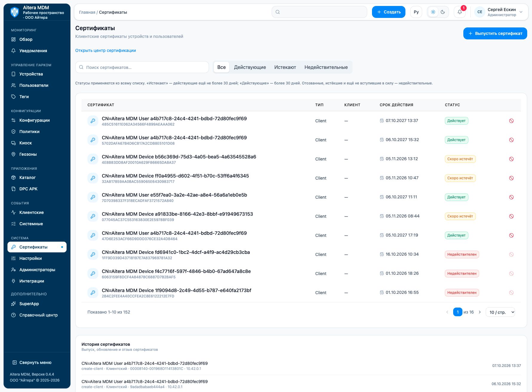532x392 pixels.
Task: Click the Недействителен status of Device fd6941c0
Action: 462,254
